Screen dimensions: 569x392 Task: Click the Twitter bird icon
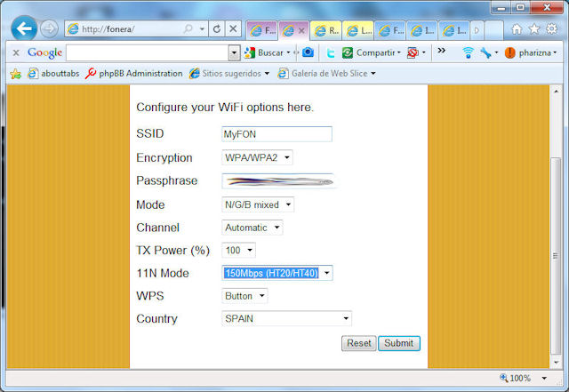click(330, 53)
